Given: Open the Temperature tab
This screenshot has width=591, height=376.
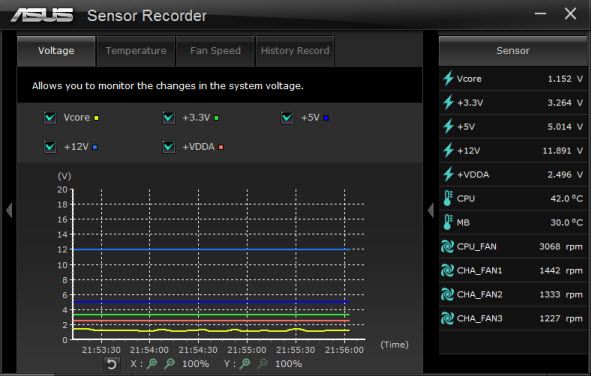Looking at the screenshot, I should click(136, 51).
